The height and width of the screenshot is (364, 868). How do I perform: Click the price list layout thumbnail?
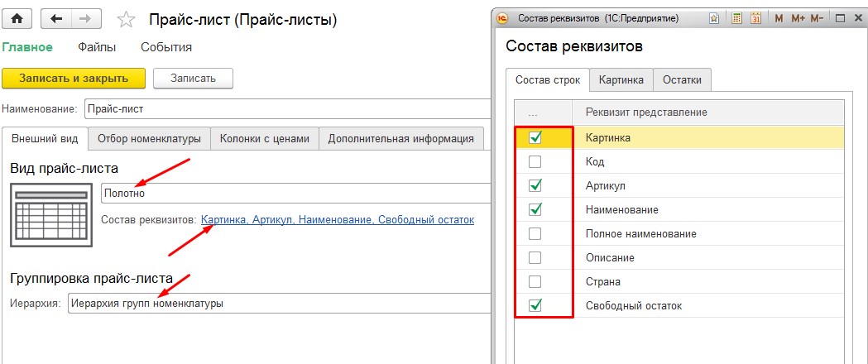pyautogui.click(x=50, y=214)
